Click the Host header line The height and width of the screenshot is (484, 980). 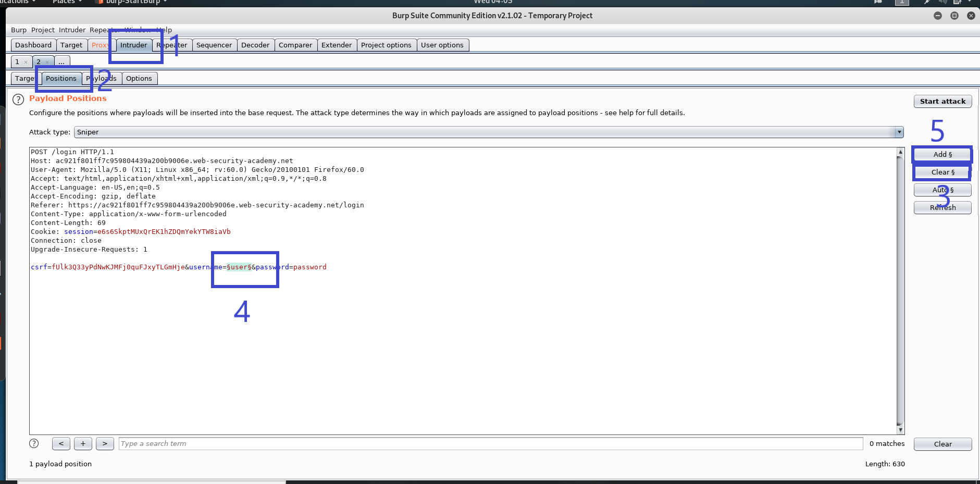(162, 161)
